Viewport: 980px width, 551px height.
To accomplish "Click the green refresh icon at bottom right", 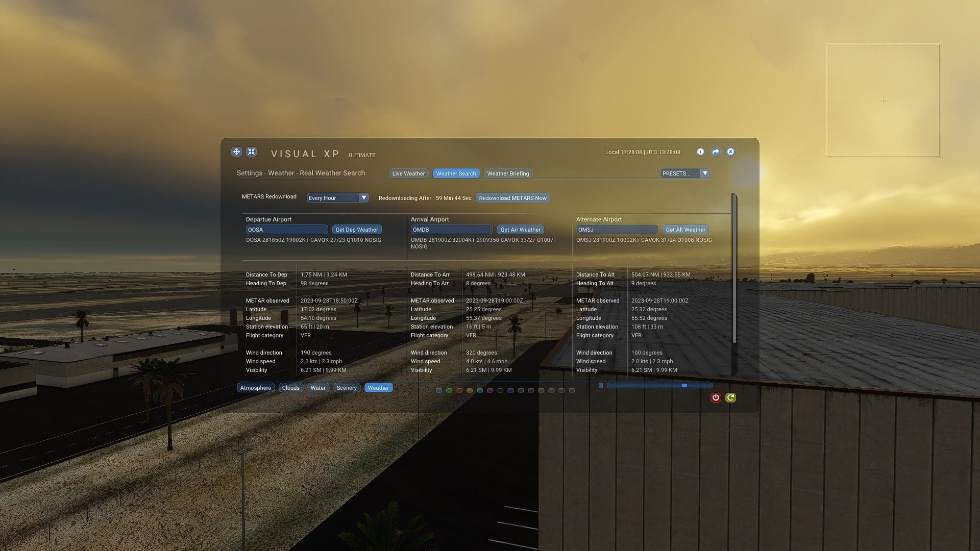I will pos(730,397).
